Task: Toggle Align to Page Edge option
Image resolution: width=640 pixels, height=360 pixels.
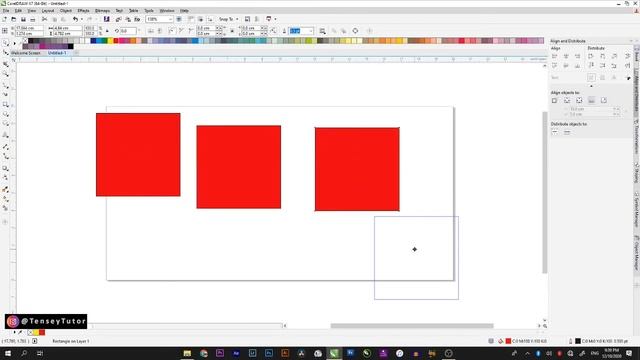Action: pos(567,100)
